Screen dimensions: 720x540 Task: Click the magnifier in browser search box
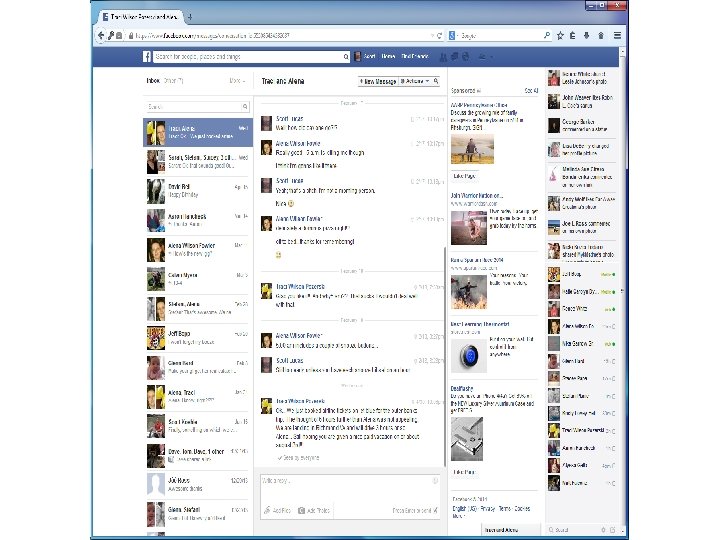coord(546,35)
